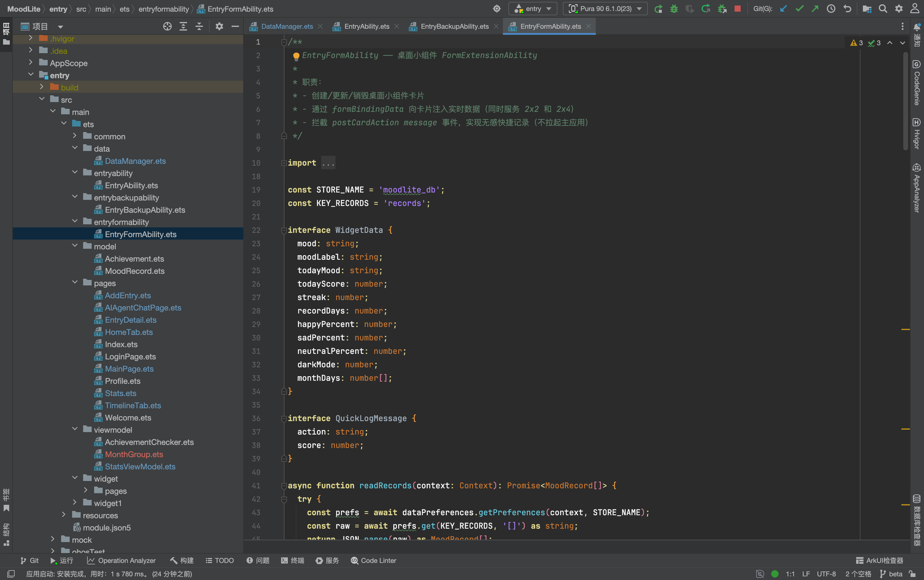Viewport: 924px width, 580px height.
Task: Click the locate target icon near run config
Action: tap(497, 9)
